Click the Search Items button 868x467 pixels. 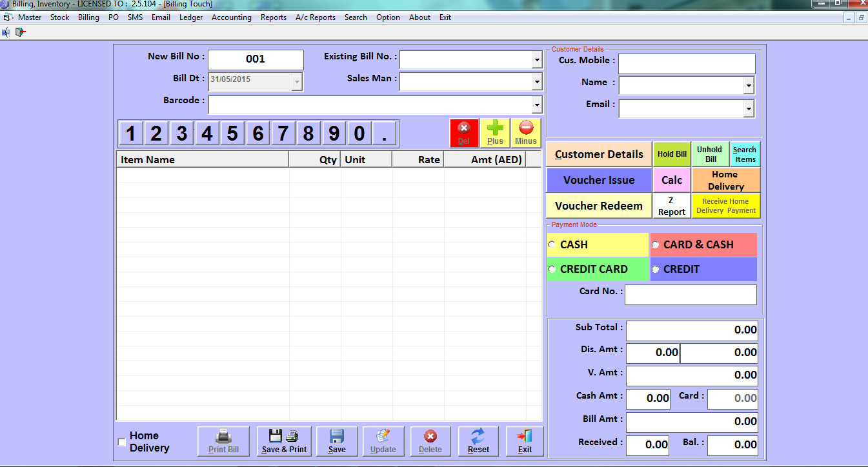point(745,154)
